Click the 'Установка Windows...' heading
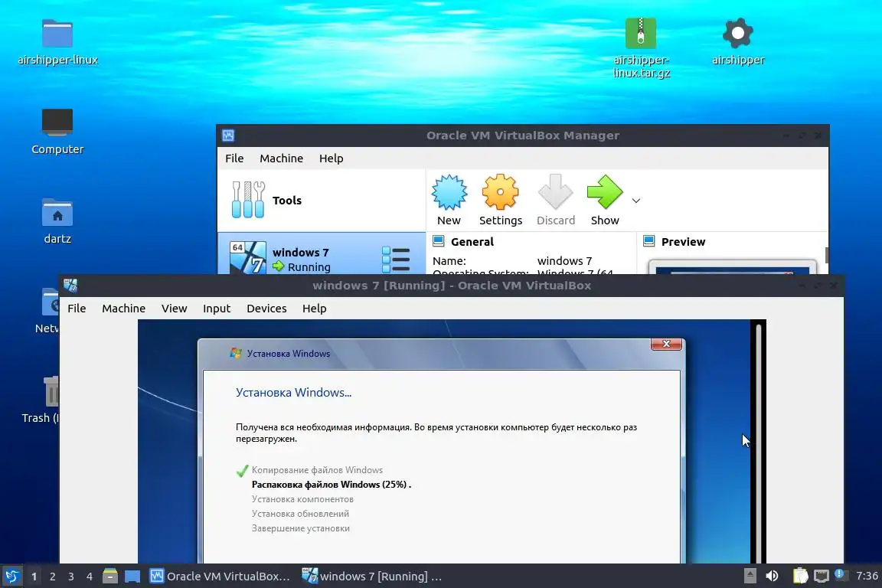882x588 pixels. point(294,393)
